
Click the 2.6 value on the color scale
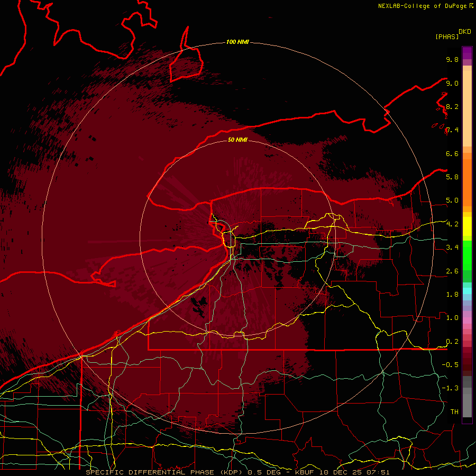pyautogui.click(x=452, y=271)
